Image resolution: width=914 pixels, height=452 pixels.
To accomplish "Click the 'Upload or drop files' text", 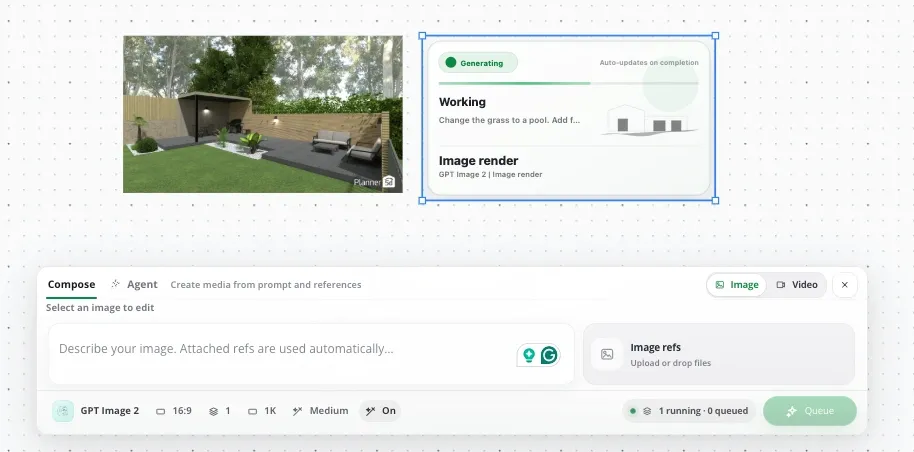I will click(x=670, y=363).
